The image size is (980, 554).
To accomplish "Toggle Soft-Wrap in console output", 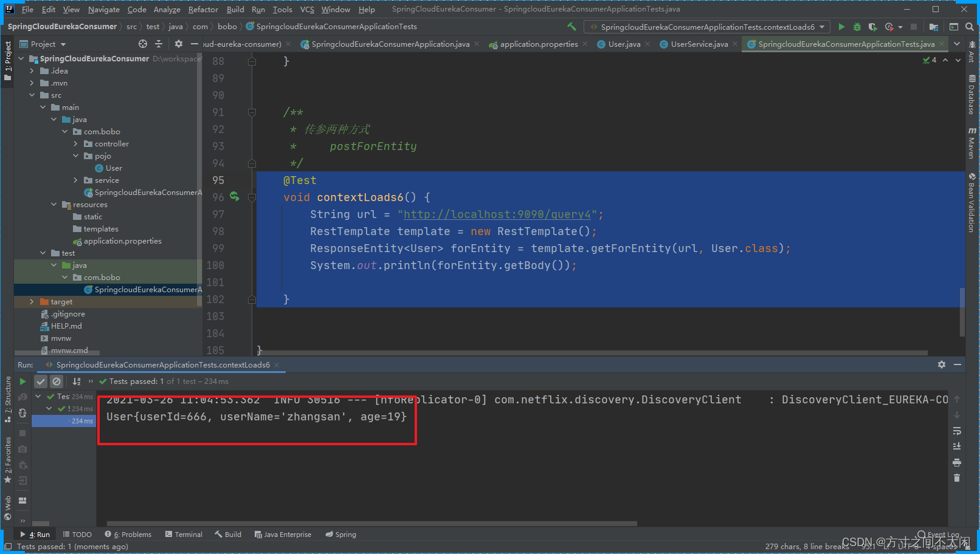I will [x=957, y=431].
